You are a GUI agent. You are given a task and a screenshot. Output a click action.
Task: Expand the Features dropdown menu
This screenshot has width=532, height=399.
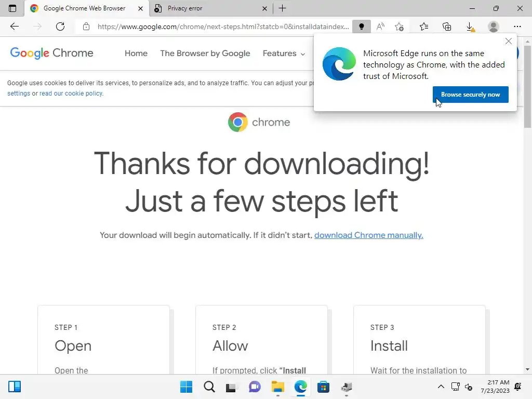284,54
